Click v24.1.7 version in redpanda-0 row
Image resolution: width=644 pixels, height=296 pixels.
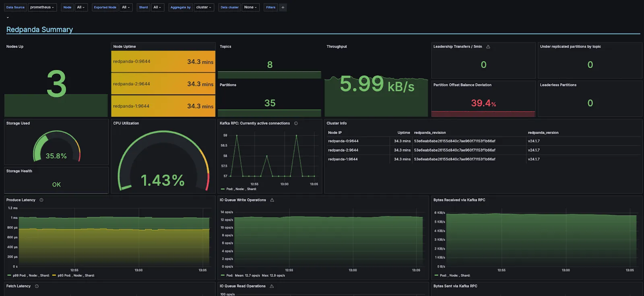click(x=534, y=141)
